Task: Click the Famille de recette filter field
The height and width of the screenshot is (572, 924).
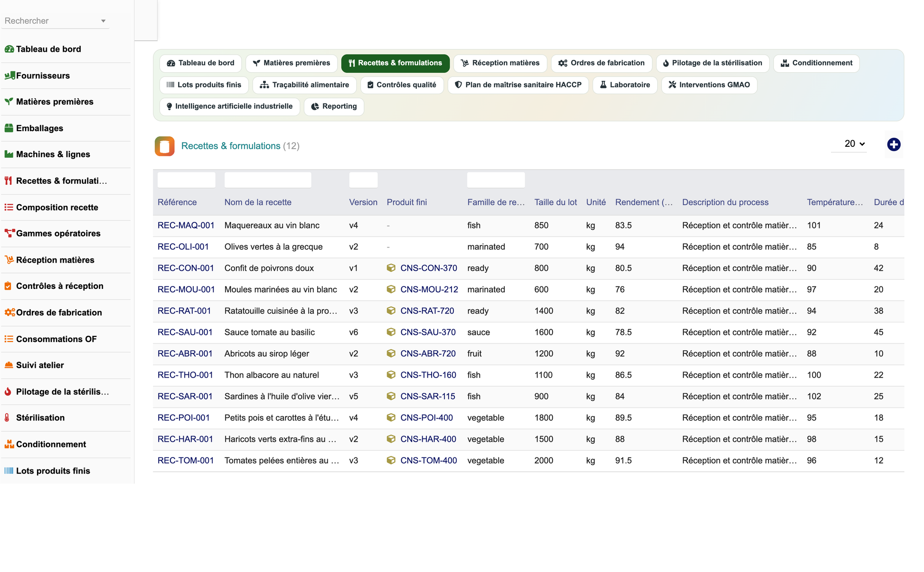Action: tap(496, 180)
